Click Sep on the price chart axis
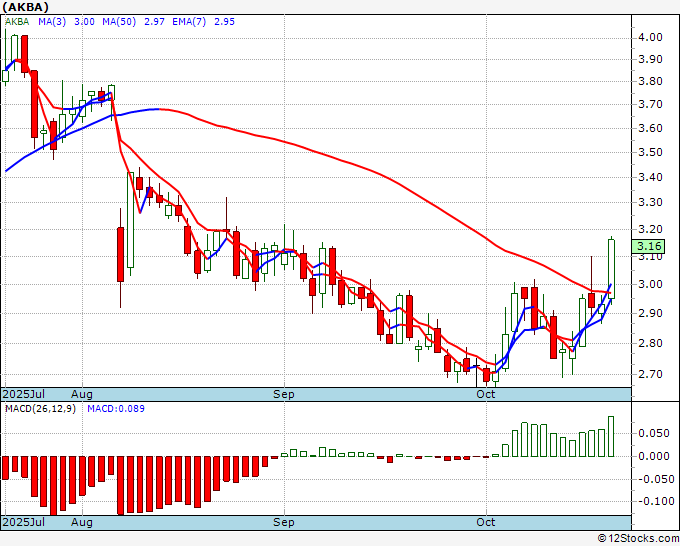 [x=284, y=394]
